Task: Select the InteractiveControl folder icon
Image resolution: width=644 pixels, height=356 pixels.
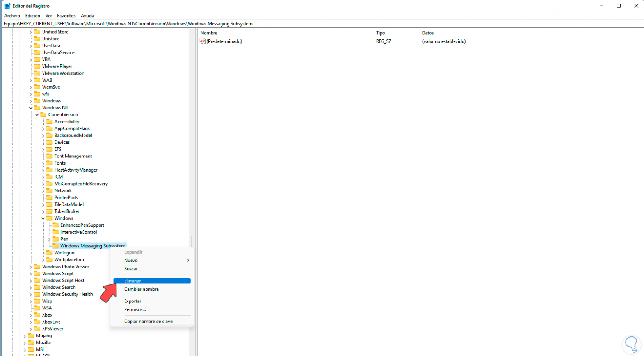Action: (x=56, y=232)
